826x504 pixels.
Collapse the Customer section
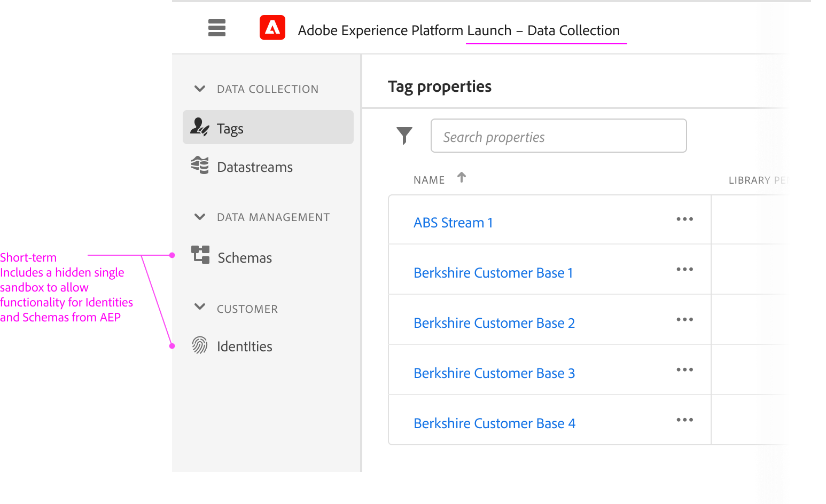(200, 306)
